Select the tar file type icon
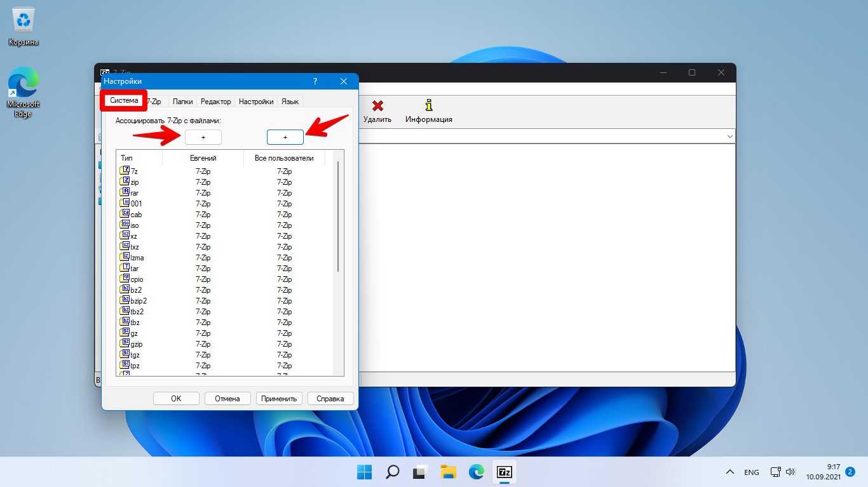The width and height of the screenshot is (868, 487). 125,268
